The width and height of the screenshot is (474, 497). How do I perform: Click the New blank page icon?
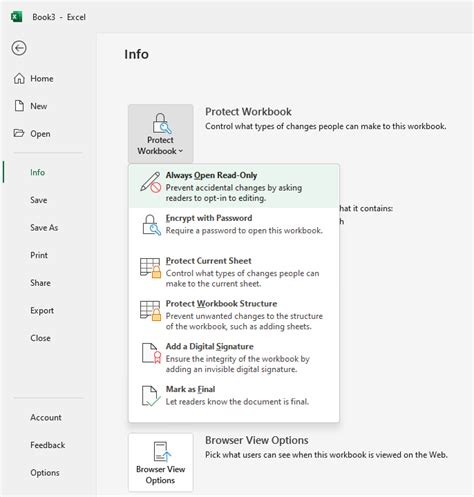(x=19, y=106)
